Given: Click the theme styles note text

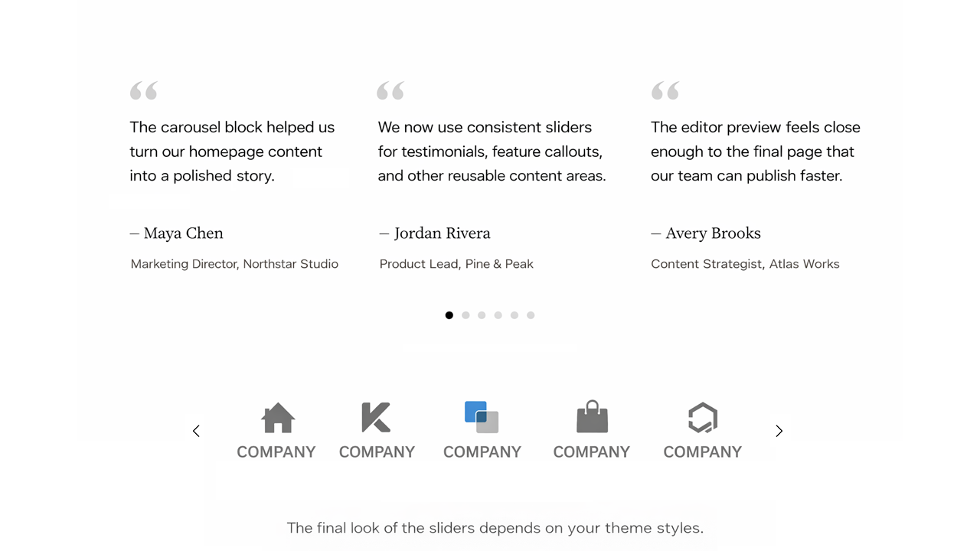Looking at the screenshot, I should click(x=495, y=528).
